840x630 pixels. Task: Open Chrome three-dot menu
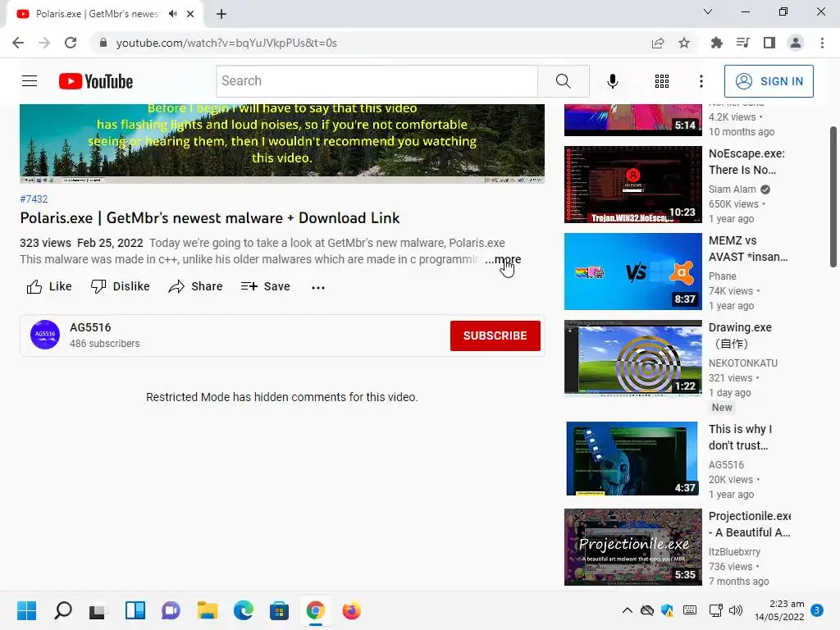(822, 43)
